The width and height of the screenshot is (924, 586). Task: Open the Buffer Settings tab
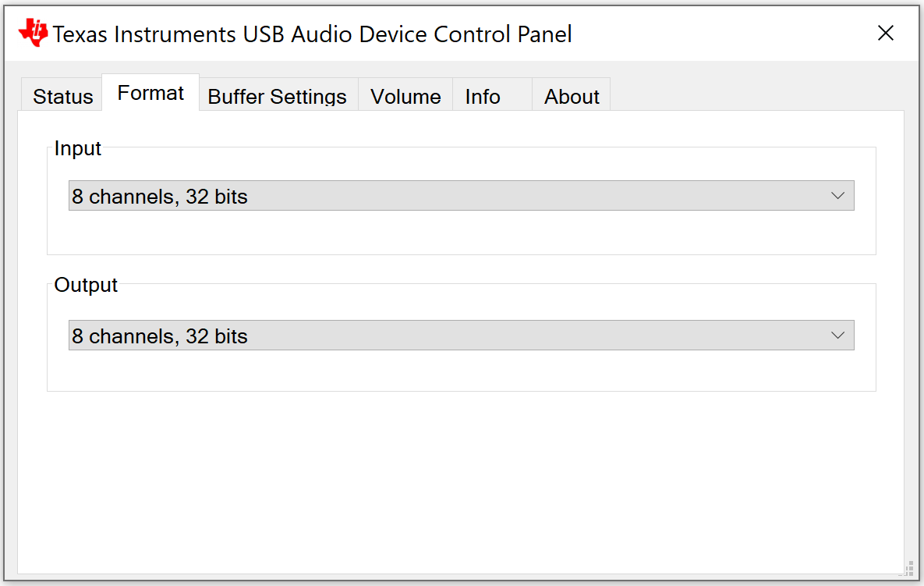coord(277,97)
